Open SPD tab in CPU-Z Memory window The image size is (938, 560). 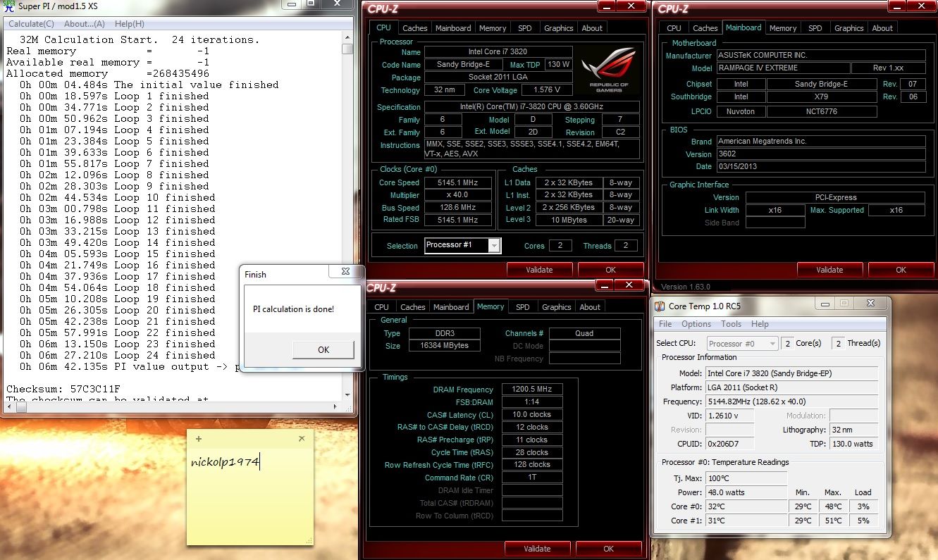[522, 307]
